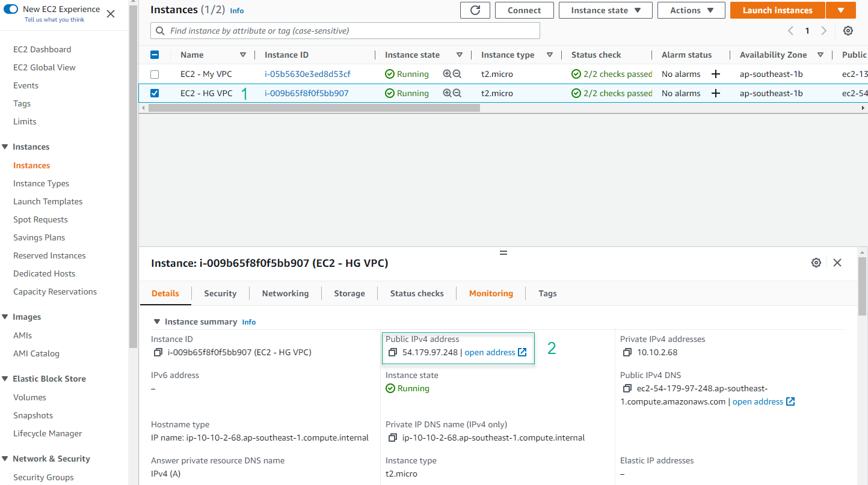Viewport: 868px width, 485px height.
Task: Collapse Network & Security sidebar section
Action: click(x=5, y=459)
